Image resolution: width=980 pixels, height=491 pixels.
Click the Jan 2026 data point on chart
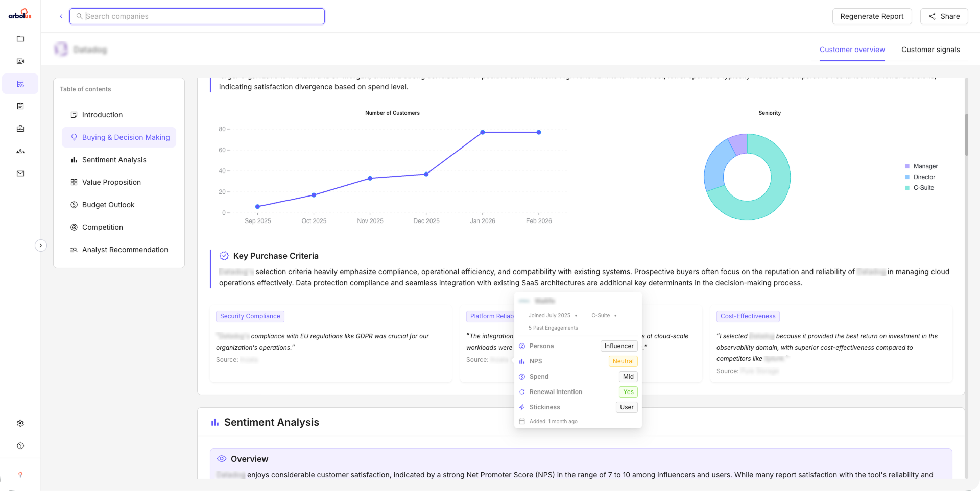tap(483, 132)
